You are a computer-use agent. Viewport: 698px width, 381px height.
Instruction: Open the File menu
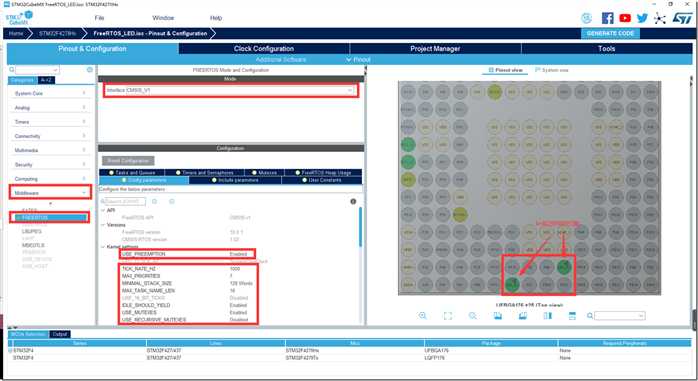[x=99, y=18]
